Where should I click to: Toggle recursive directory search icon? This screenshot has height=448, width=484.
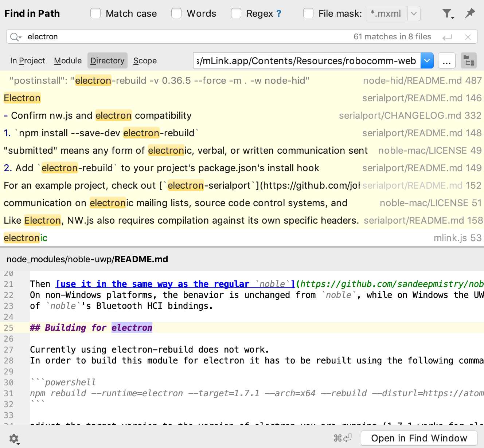pyautogui.click(x=468, y=61)
